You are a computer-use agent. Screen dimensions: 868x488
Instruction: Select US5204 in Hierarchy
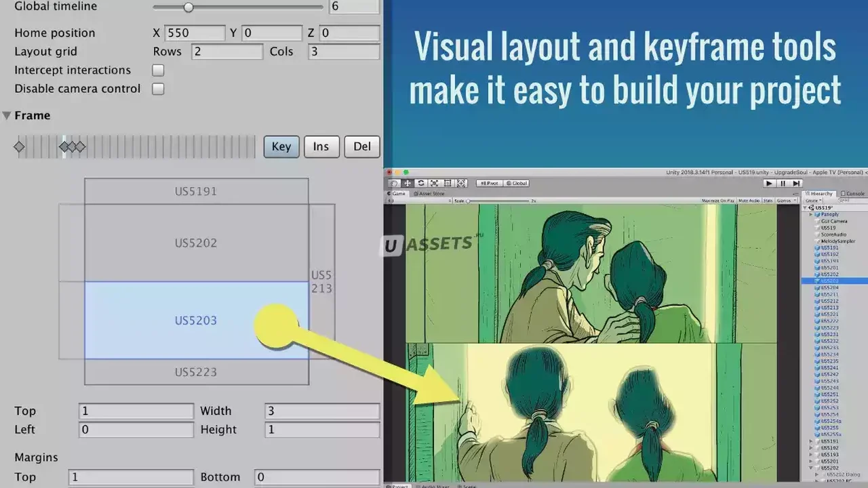(x=829, y=287)
